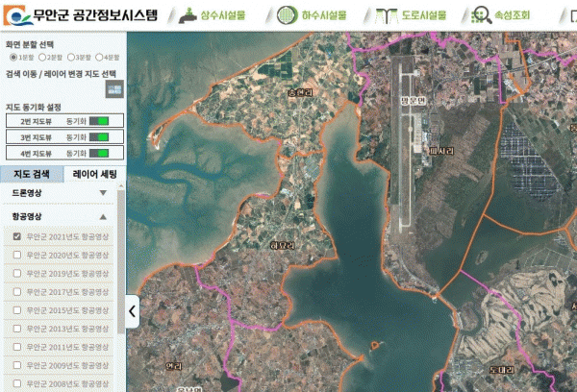This screenshot has height=392, width=577.
Task: Open the 상수시설물 water faucet icon
Action: click(x=186, y=15)
